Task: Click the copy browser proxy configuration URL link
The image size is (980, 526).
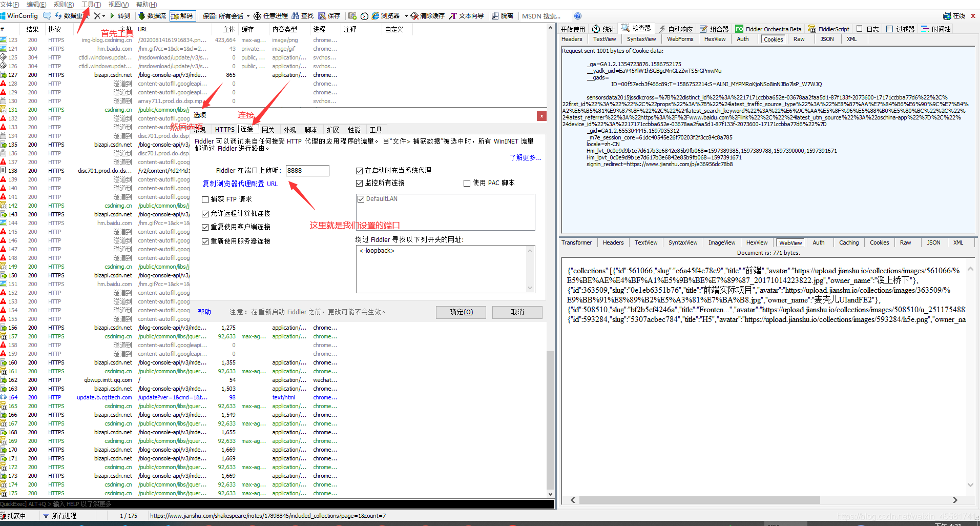Action: (x=240, y=184)
